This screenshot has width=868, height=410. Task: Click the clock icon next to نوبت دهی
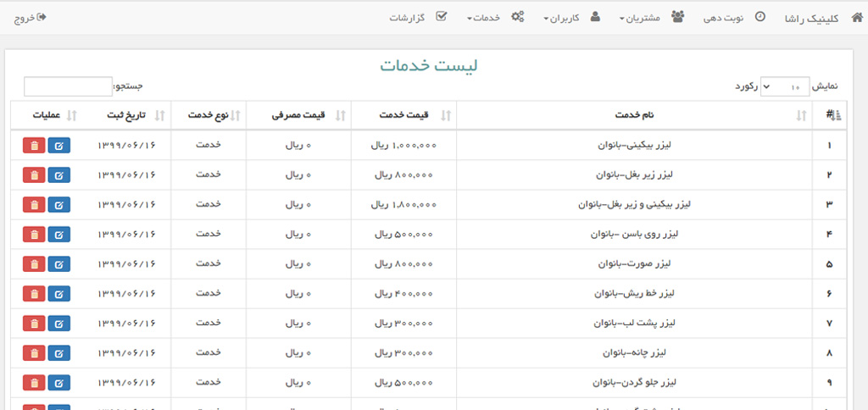[760, 17]
